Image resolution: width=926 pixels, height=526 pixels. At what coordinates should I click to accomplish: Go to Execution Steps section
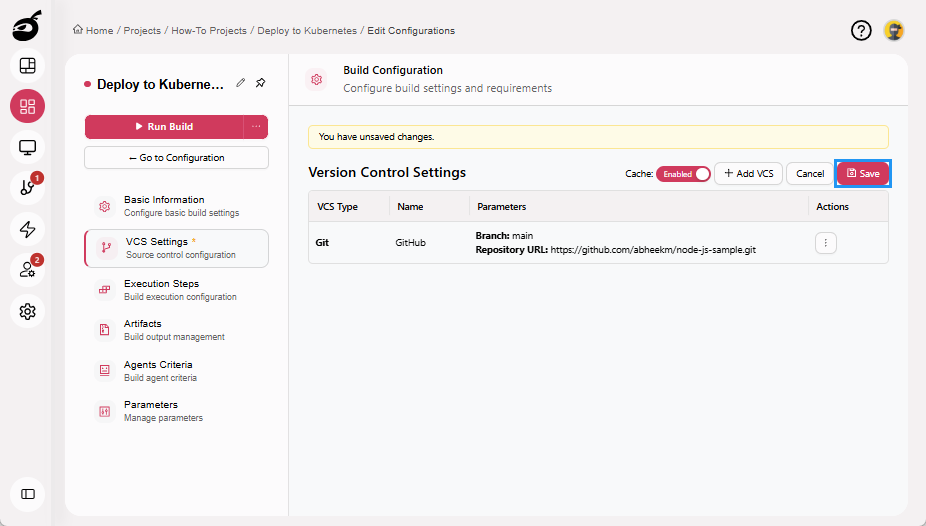click(x=176, y=289)
